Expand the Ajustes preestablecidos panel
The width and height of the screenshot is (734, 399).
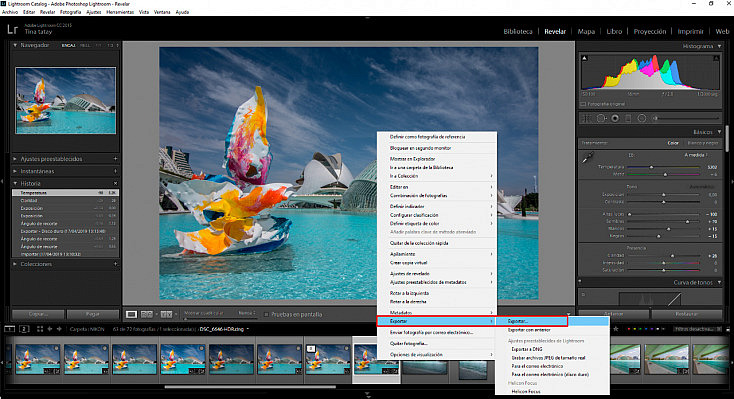point(15,159)
